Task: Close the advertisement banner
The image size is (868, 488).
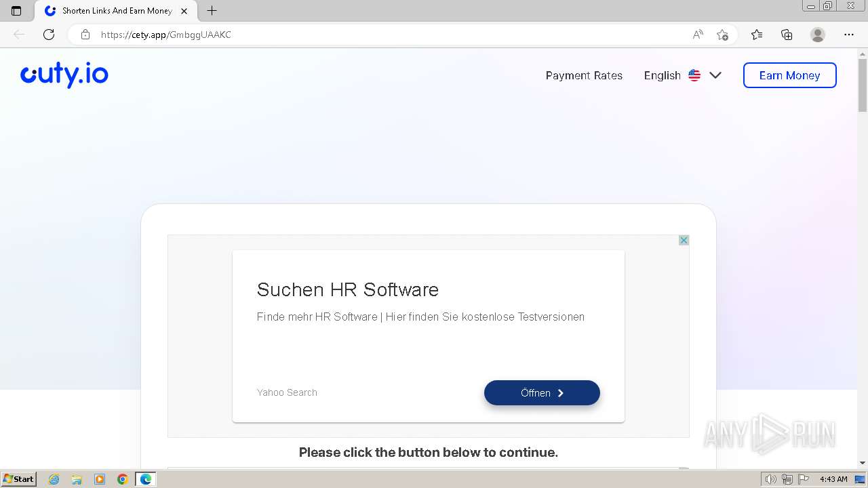Action: [x=684, y=240]
